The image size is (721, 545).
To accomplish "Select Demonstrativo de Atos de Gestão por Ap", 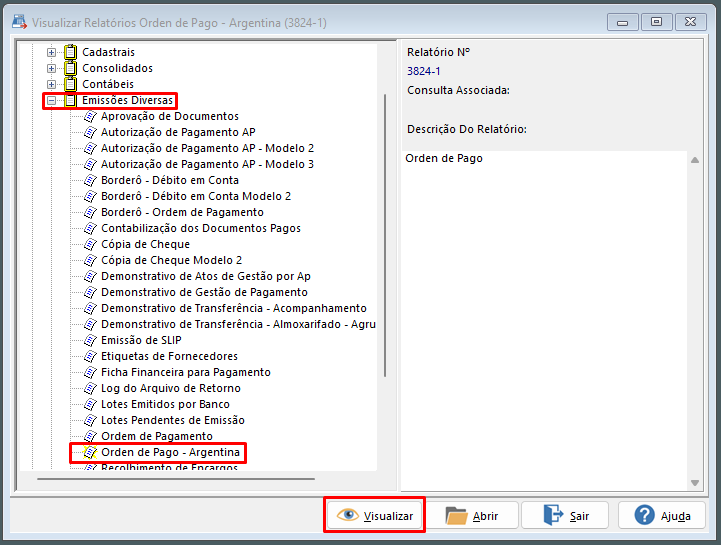I will pos(206,276).
